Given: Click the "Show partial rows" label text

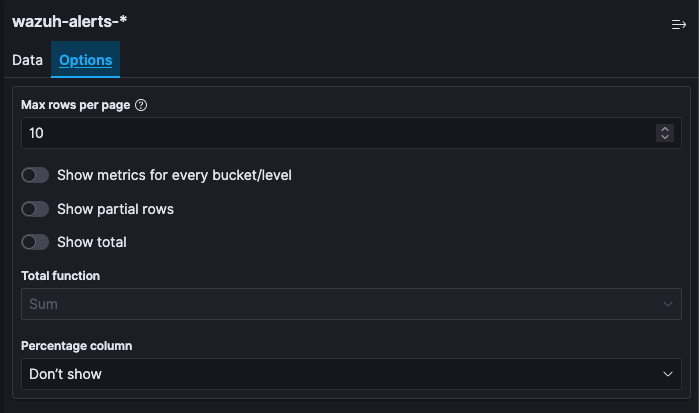Looking at the screenshot, I should 115,209.
